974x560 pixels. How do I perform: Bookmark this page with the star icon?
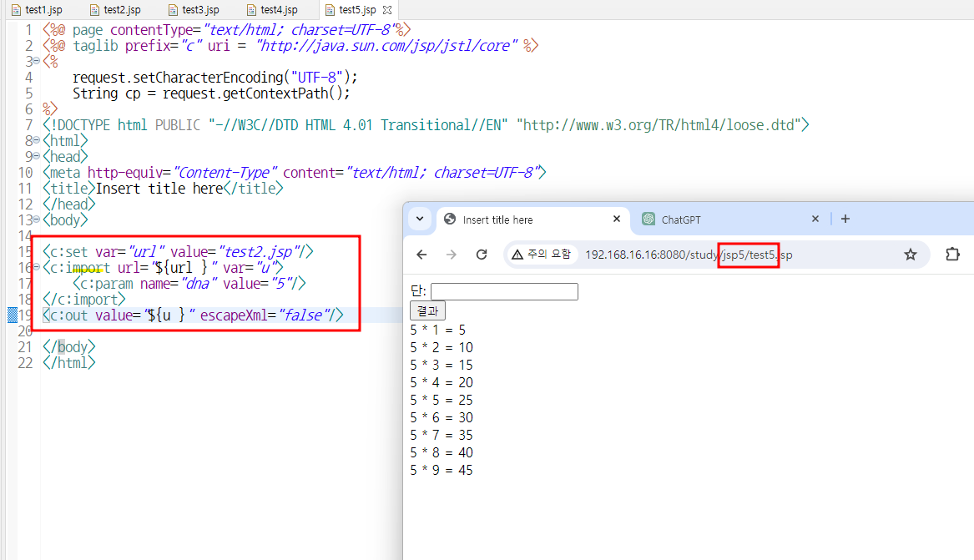910,255
